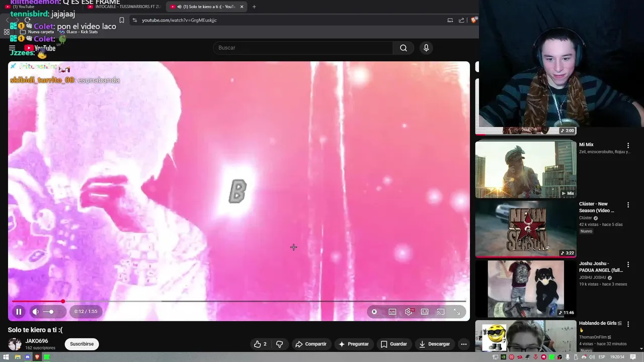Open the Windows Start menu
This screenshot has width=644, height=362.
click(x=6, y=357)
